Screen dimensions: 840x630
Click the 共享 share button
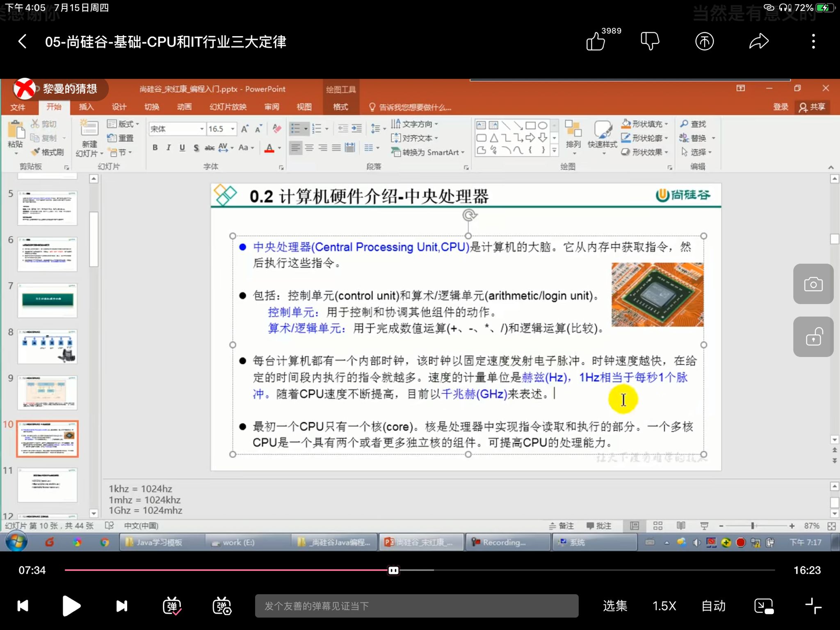pos(812,107)
